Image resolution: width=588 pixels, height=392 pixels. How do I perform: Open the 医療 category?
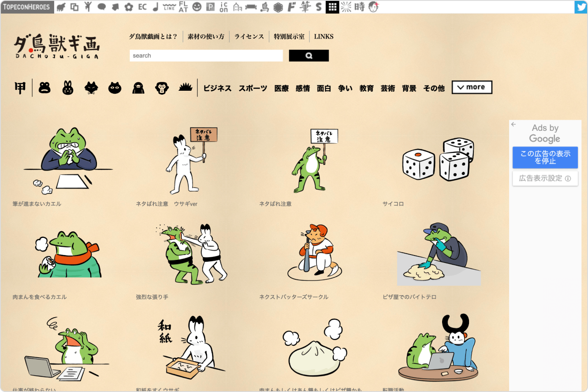(282, 88)
